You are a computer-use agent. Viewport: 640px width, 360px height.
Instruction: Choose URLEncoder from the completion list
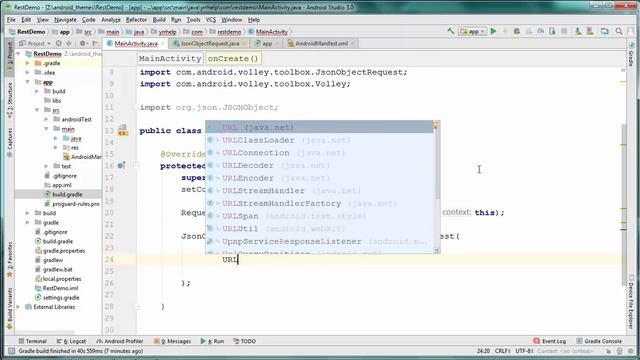(319, 178)
